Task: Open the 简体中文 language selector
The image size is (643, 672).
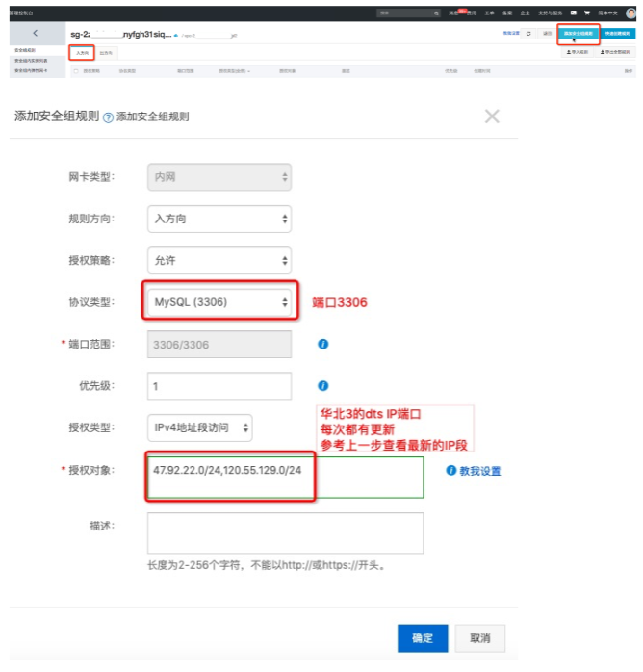Action: click(608, 13)
